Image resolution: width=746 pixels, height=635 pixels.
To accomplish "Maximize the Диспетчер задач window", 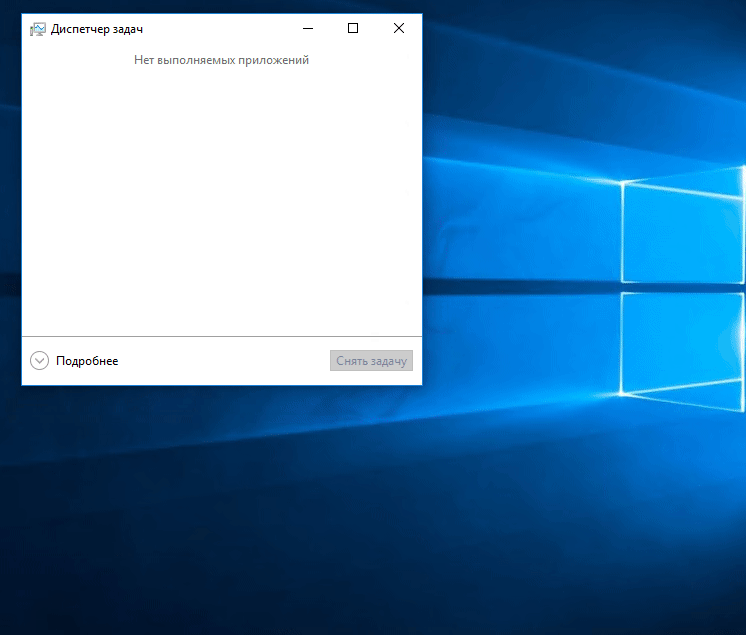I will click(x=353, y=29).
